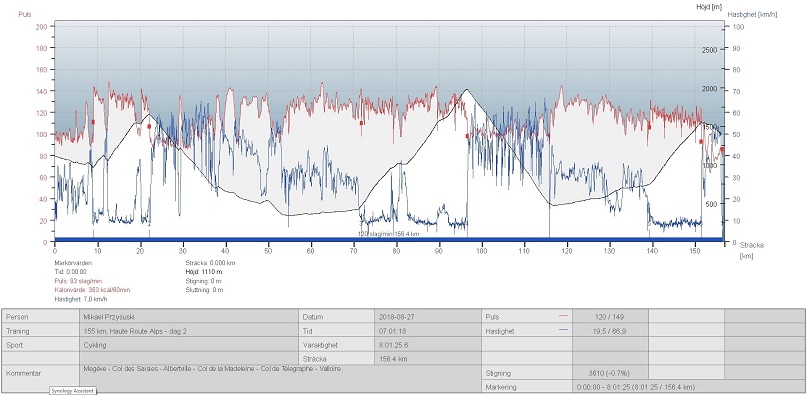
Task: Click the Puls label in the summary table
Action: click(x=492, y=317)
